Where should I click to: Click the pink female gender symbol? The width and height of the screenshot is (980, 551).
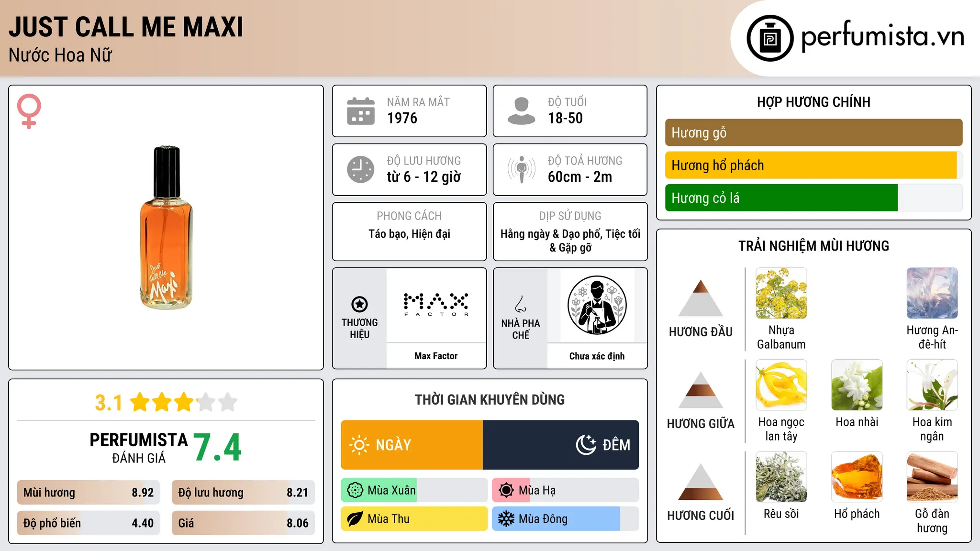coord(29,111)
